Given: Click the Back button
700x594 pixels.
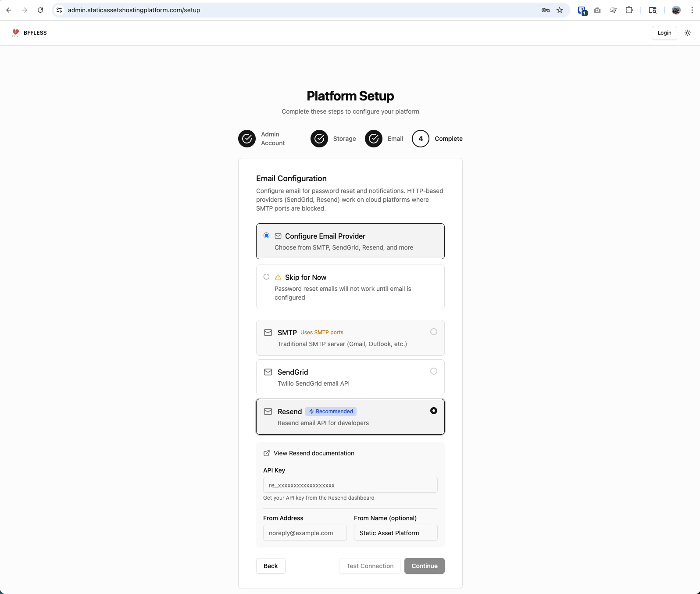Looking at the screenshot, I should [x=271, y=566].
